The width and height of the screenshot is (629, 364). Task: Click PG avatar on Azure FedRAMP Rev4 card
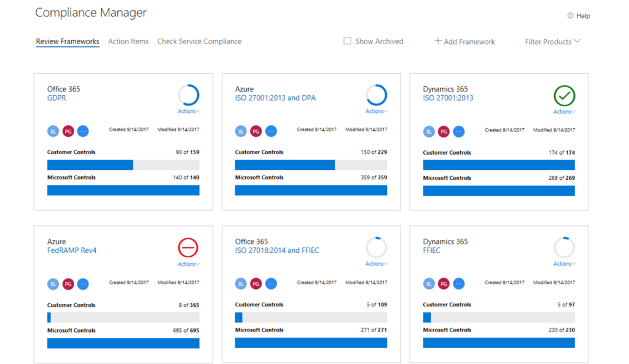(x=68, y=284)
